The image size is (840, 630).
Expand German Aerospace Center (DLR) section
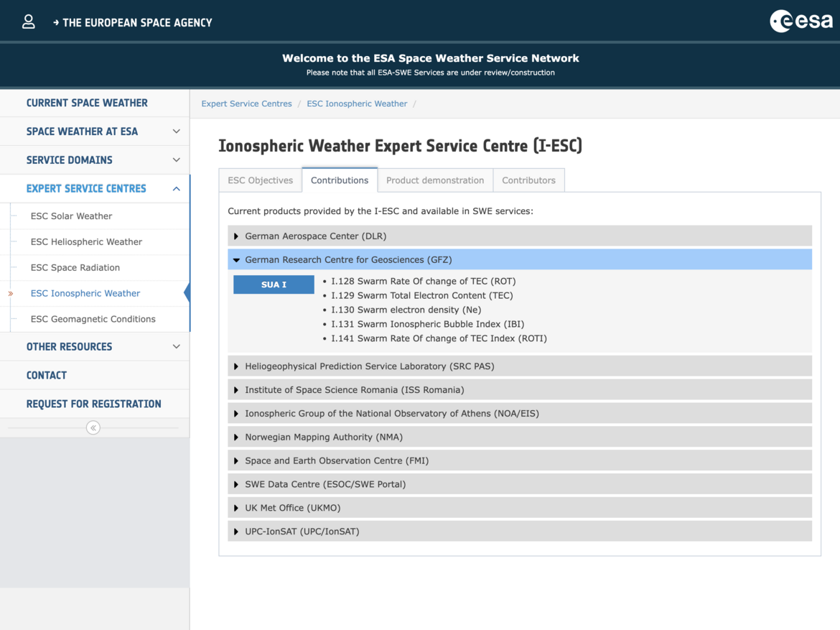point(520,236)
